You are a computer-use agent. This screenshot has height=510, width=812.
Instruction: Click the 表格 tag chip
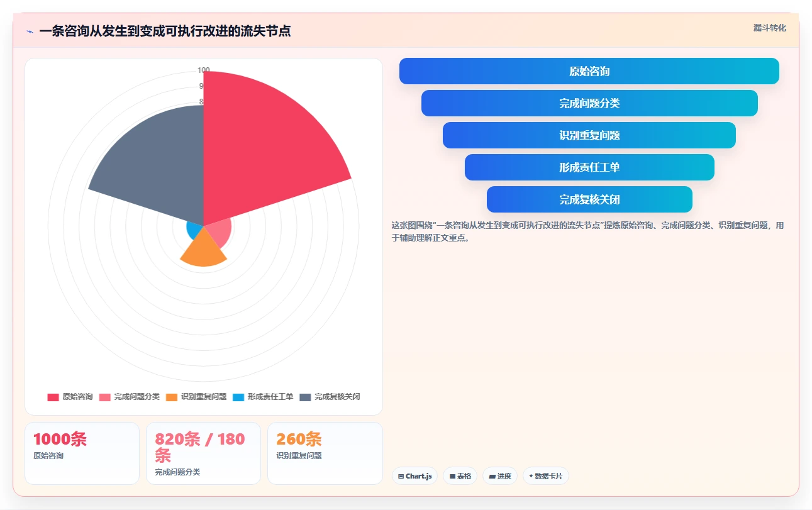[x=460, y=476]
